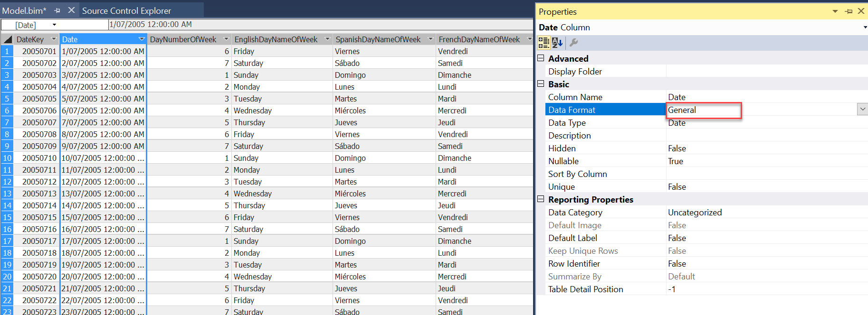
Task: Switch to the Model.bim tab
Action: (x=24, y=10)
